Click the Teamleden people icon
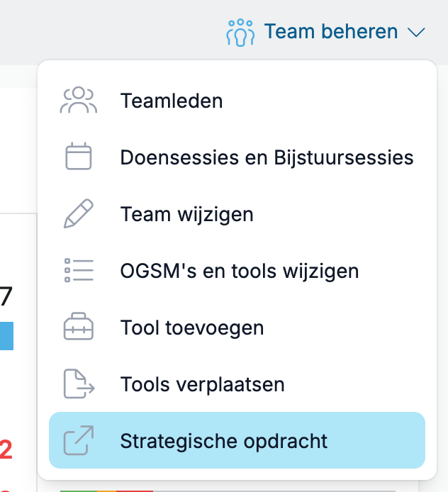Image resolution: width=448 pixels, height=492 pixels. click(79, 100)
